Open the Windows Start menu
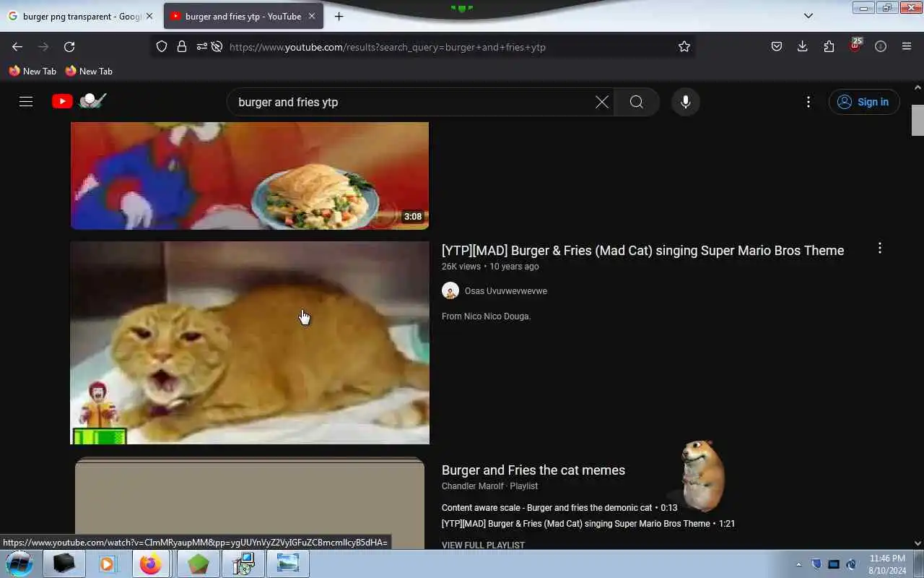The width and height of the screenshot is (924, 578). (x=19, y=564)
